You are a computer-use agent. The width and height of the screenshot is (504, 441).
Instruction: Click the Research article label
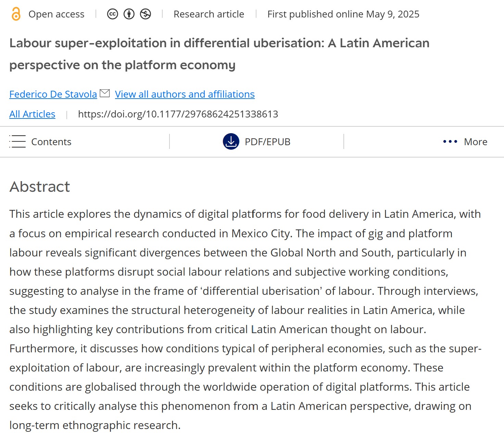[x=209, y=14]
